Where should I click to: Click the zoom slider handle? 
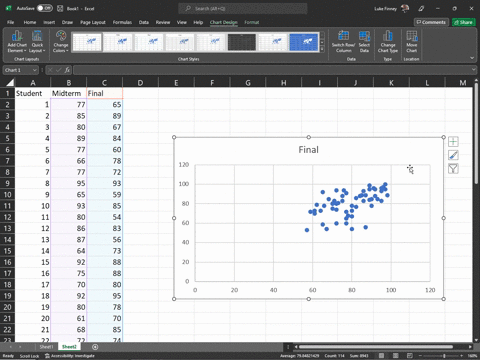[x=444, y=356]
